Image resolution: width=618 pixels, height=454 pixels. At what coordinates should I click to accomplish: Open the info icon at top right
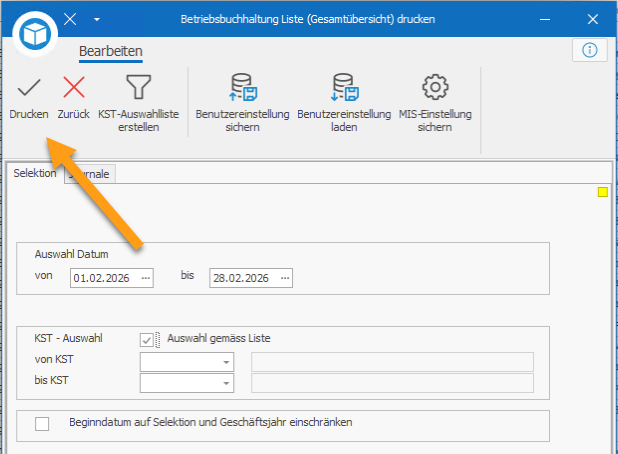tap(590, 50)
